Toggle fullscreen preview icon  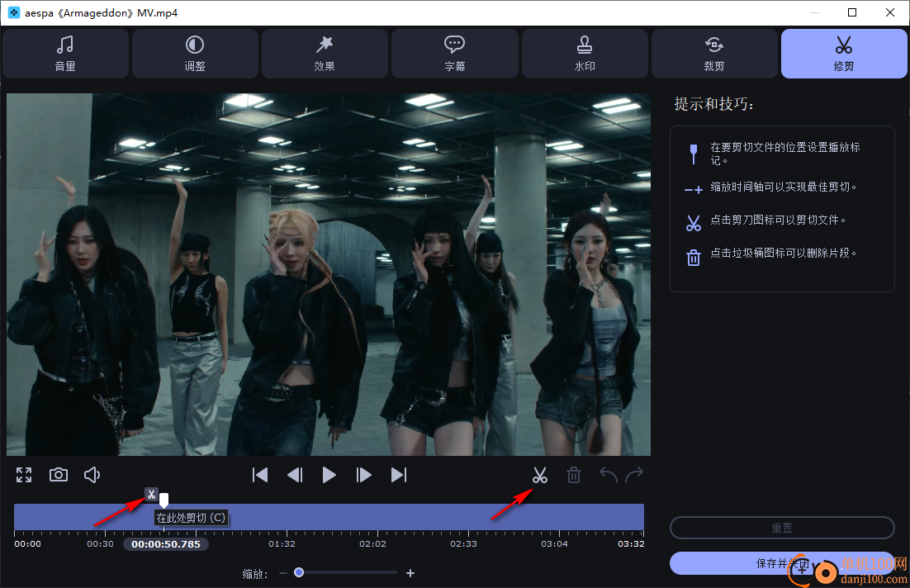click(24, 475)
